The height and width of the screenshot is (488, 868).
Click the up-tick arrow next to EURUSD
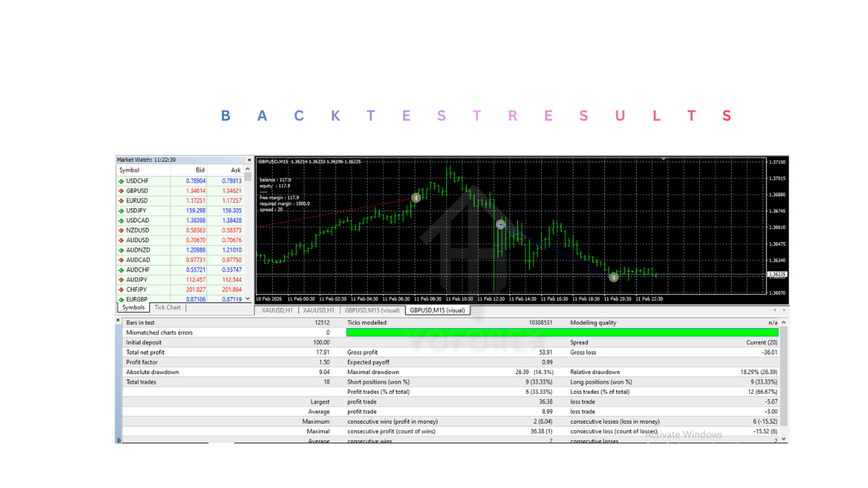pos(122,201)
